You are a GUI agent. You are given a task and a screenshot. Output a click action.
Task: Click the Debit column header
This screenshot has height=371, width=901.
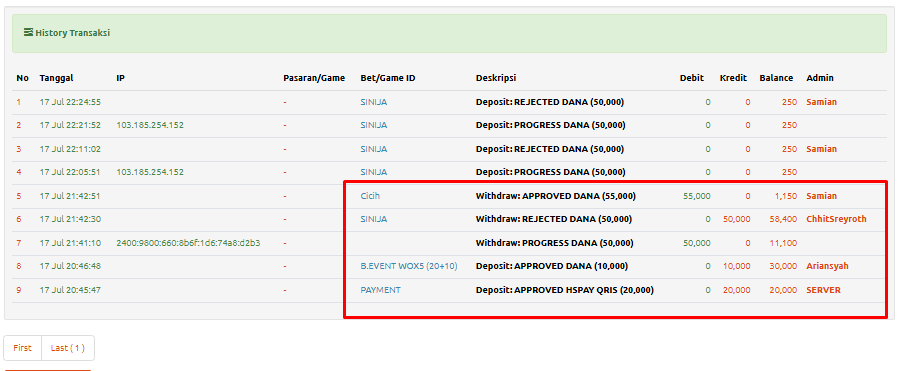[x=692, y=78]
